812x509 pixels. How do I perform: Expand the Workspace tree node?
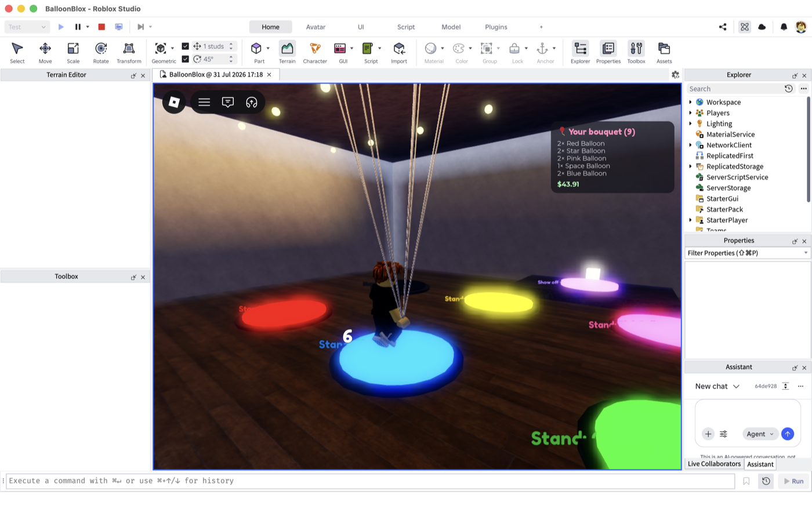(x=690, y=102)
